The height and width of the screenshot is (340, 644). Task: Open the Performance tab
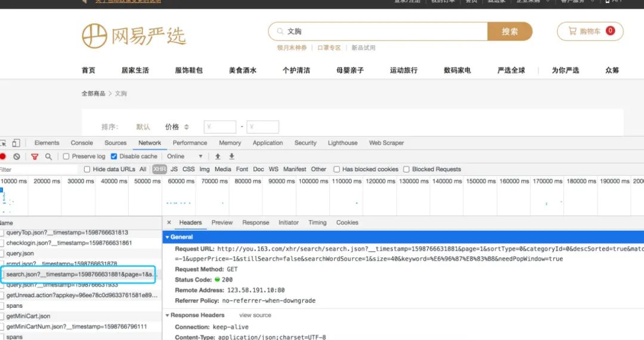click(190, 143)
